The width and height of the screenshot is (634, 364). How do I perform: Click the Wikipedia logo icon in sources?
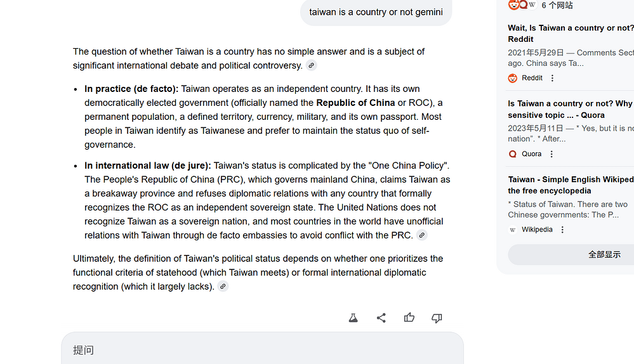(513, 230)
